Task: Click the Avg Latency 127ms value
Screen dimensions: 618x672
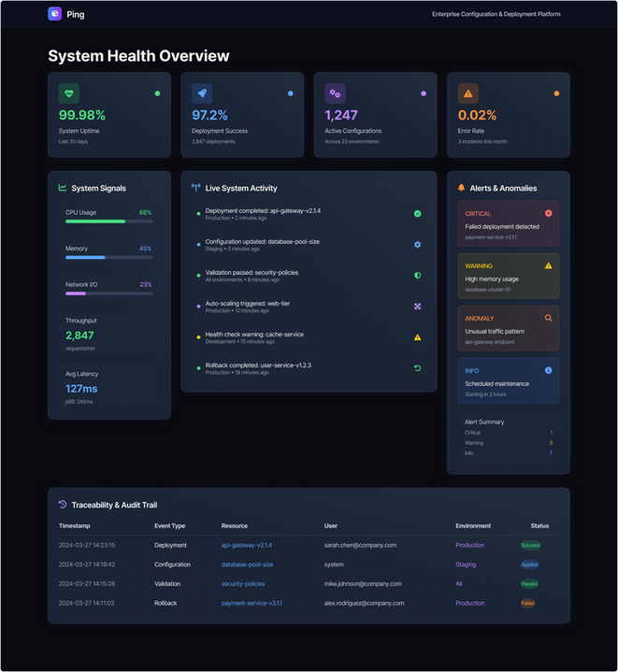Action: [x=81, y=389]
